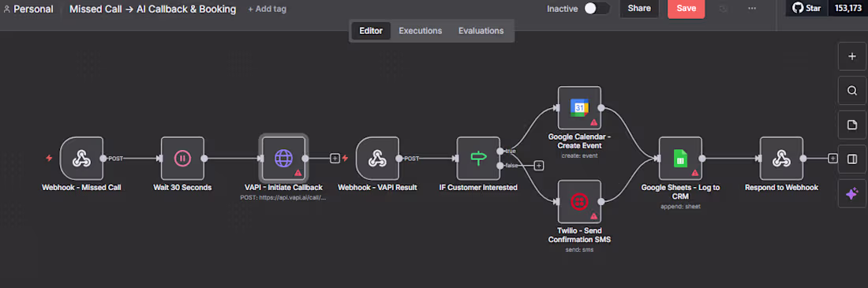Click the plus add-node icon in right sidebar
The image size is (868, 288).
click(x=852, y=57)
